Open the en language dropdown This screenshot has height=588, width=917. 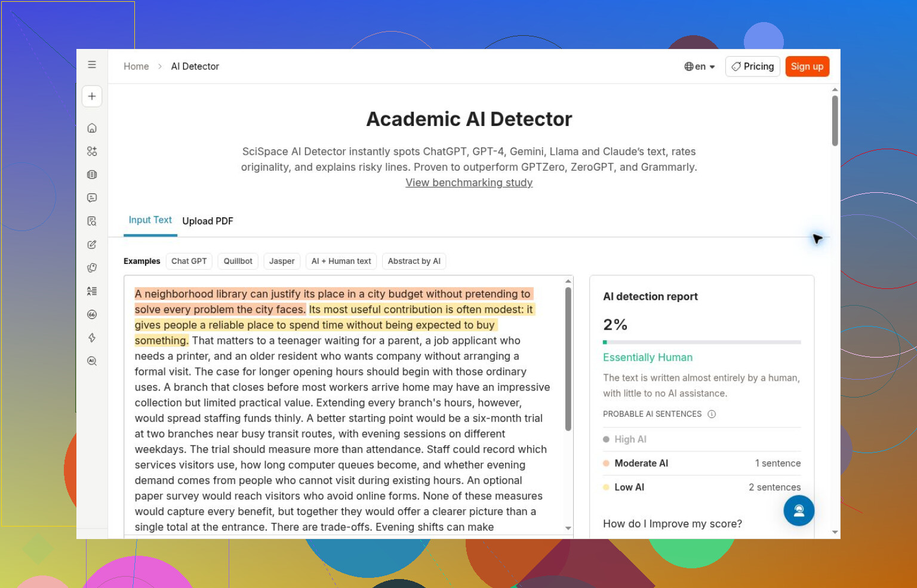click(700, 66)
